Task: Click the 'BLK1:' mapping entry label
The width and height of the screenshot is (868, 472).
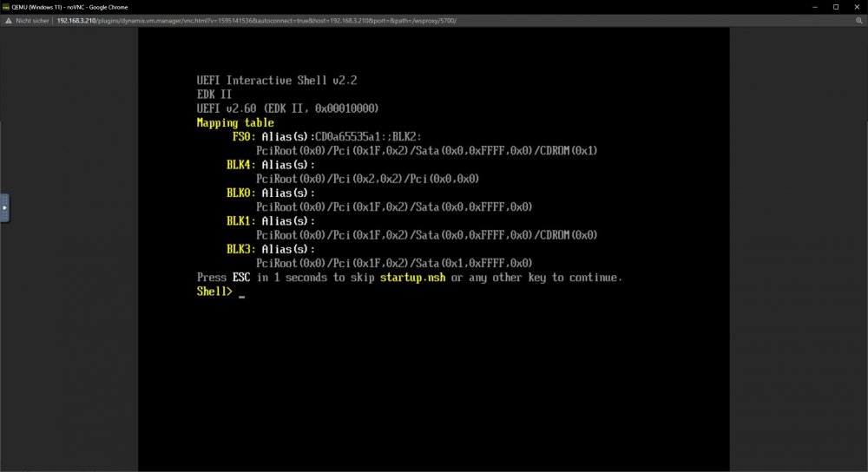Action: pyautogui.click(x=241, y=221)
